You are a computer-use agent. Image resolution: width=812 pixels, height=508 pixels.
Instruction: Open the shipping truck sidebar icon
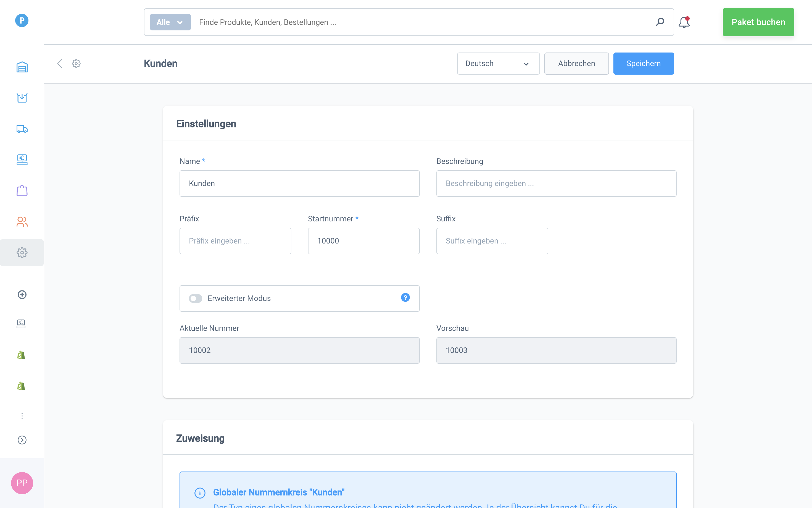click(x=22, y=129)
